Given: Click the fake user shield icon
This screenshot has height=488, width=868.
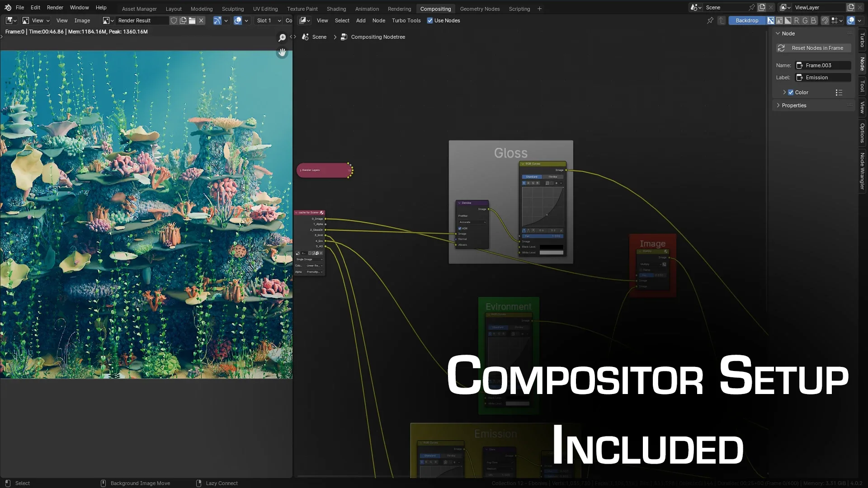Looking at the screenshot, I should (174, 20).
